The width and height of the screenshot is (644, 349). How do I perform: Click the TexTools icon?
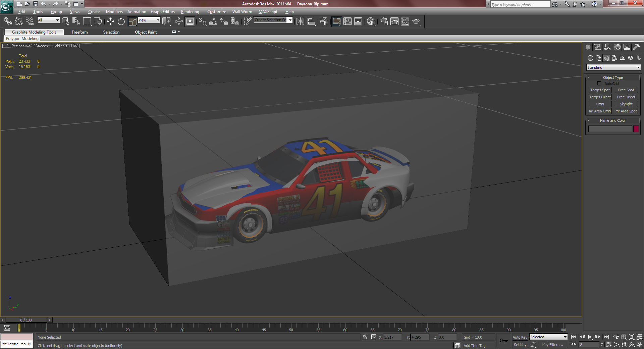click(x=405, y=21)
